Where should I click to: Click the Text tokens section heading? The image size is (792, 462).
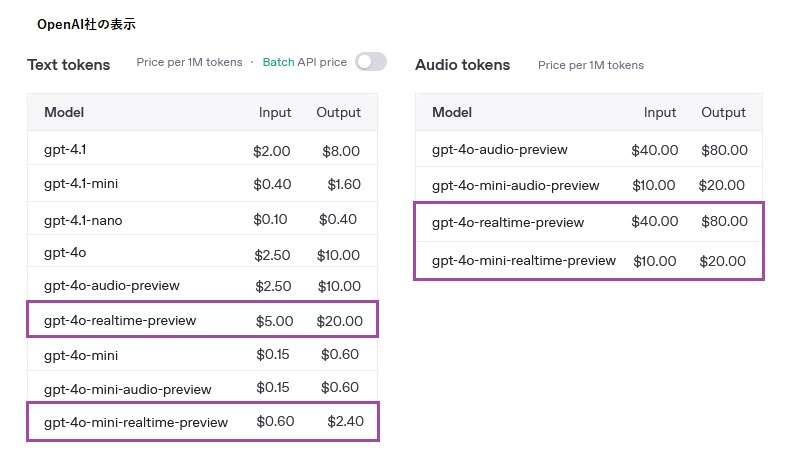[69, 65]
